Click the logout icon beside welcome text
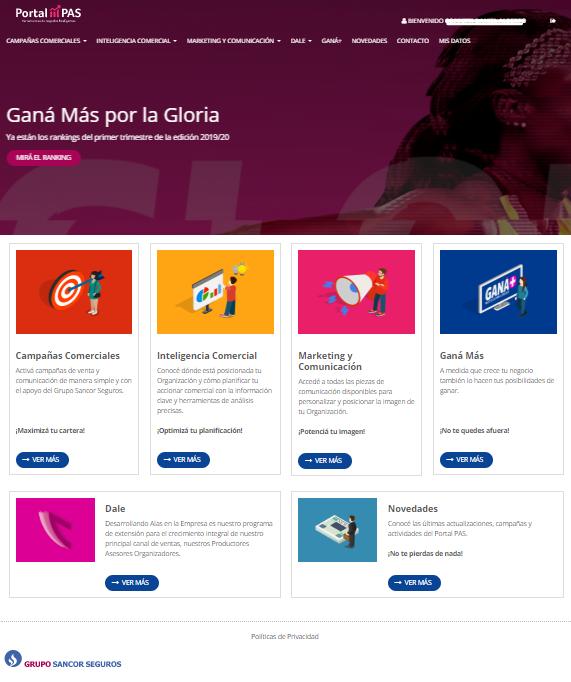Image resolution: width=571 pixels, height=682 pixels. [x=553, y=20]
